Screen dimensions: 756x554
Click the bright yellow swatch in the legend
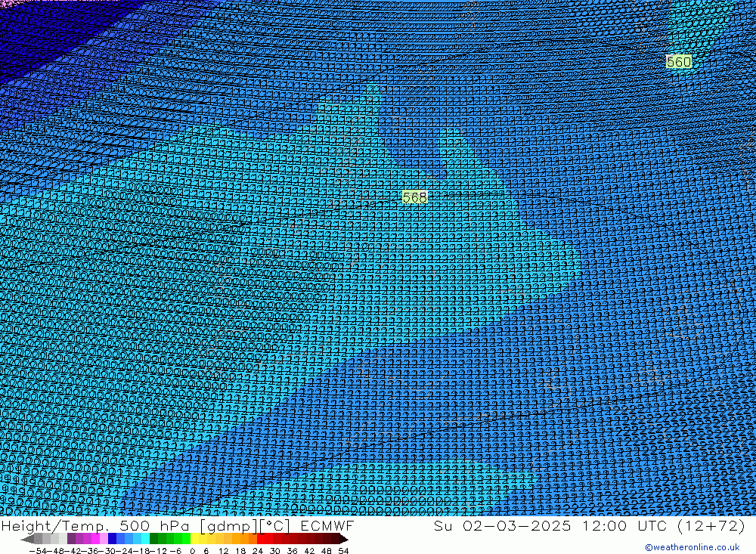click(195, 539)
